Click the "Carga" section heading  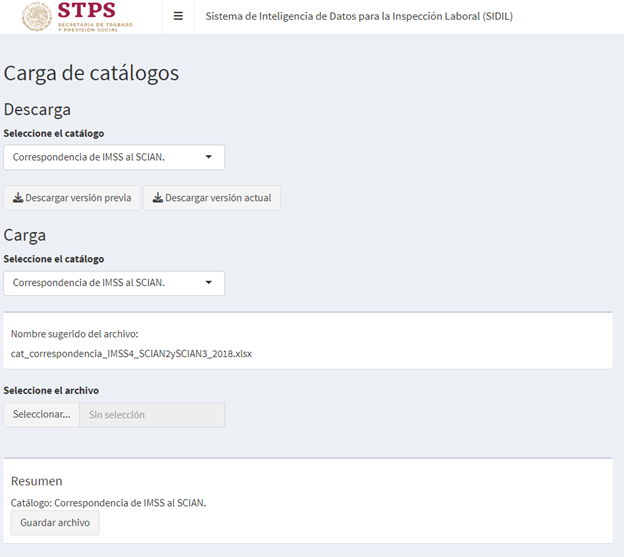[x=25, y=236]
